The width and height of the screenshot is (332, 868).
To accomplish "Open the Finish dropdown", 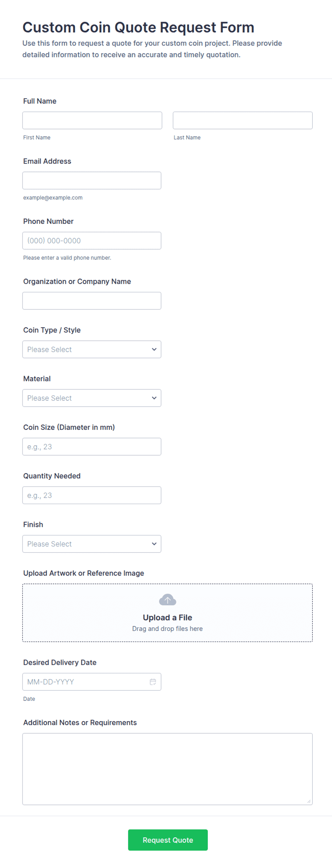I will (92, 544).
